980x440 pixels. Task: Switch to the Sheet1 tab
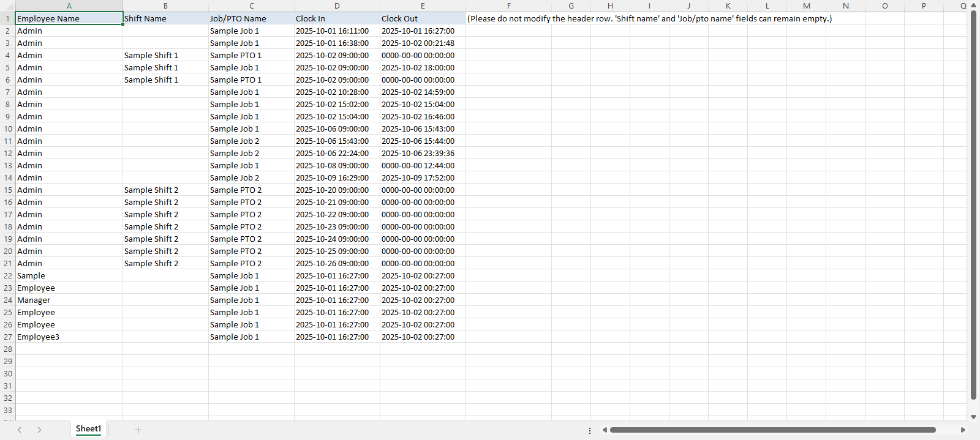click(88, 429)
